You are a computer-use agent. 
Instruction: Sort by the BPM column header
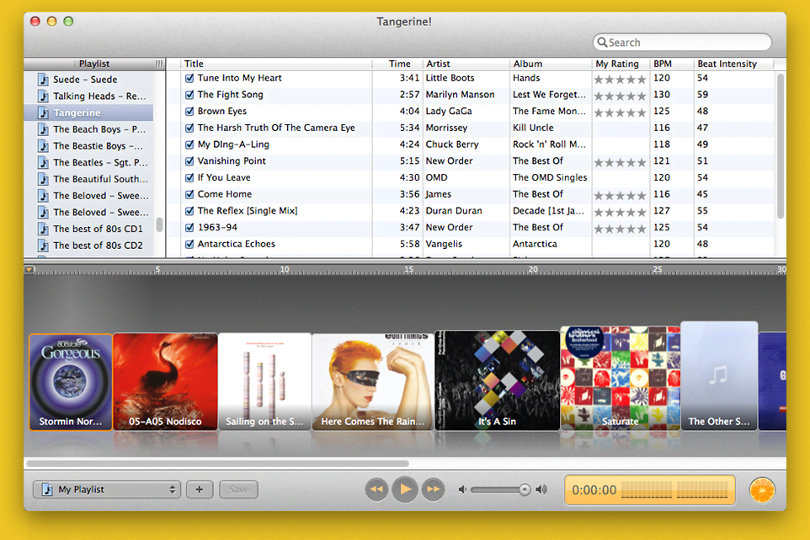pos(672,64)
